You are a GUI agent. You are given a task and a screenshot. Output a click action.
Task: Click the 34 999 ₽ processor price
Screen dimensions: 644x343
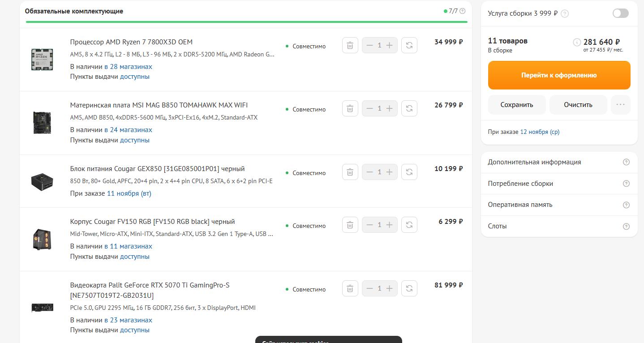click(x=449, y=42)
